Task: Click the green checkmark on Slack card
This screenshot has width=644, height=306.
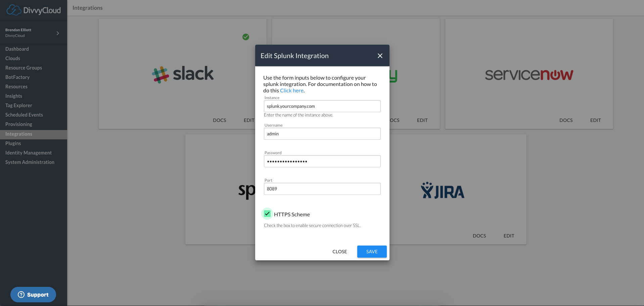Action: 246,37
